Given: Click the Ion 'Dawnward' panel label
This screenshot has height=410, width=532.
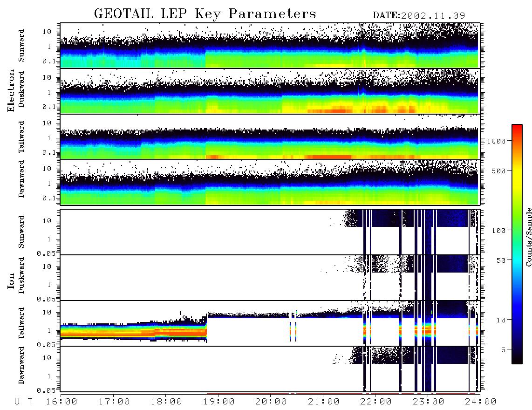Looking at the screenshot, I should 21,365.
